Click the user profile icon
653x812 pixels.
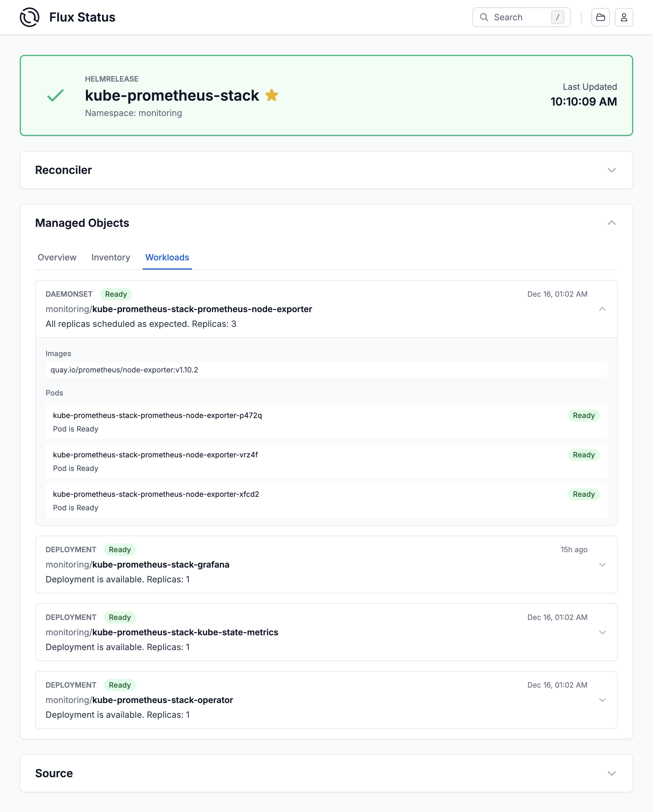624,17
